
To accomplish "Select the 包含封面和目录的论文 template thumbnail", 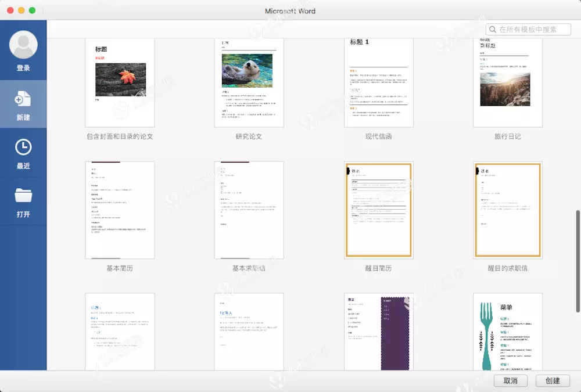I will pyautogui.click(x=120, y=82).
